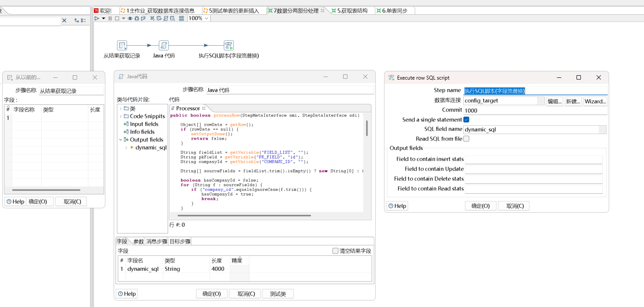Viewport: 644px width, 307px height.
Task: Pause the running transformation
Action: pos(110,18)
